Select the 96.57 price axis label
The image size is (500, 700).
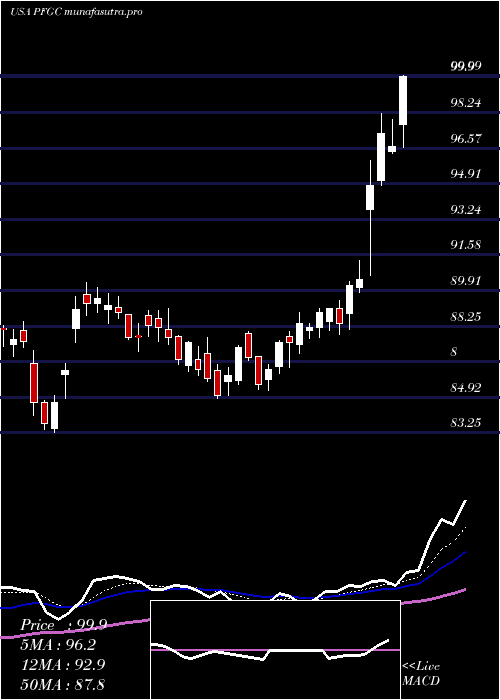tap(466, 138)
